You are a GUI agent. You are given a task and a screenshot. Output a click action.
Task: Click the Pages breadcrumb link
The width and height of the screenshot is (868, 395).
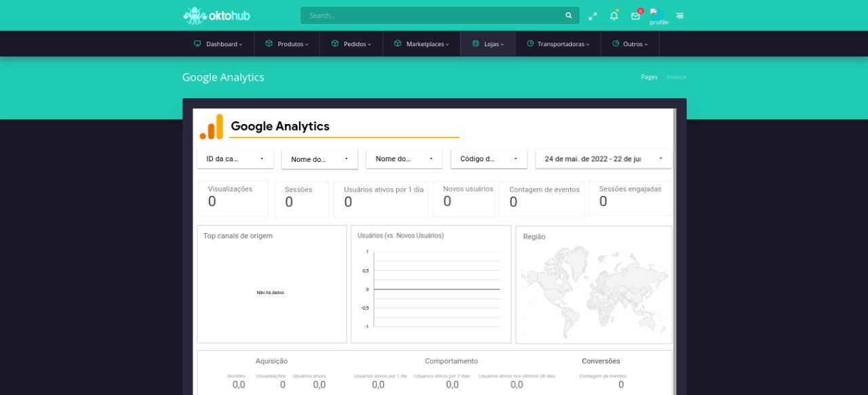pyautogui.click(x=649, y=77)
